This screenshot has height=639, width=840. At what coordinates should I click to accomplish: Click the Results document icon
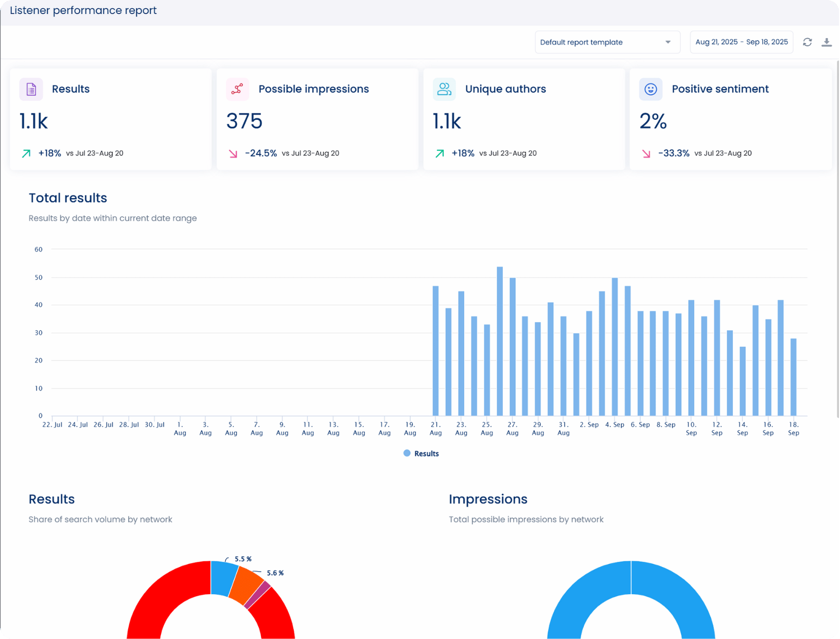click(x=31, y=89)
